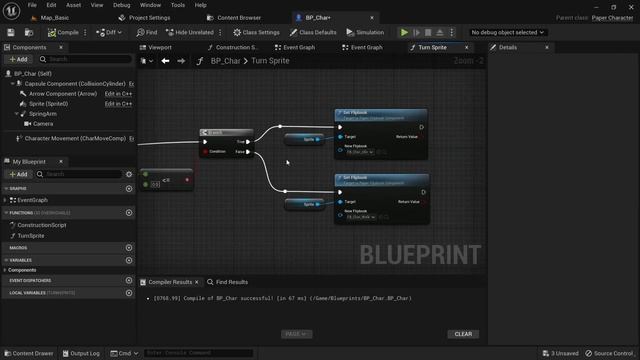The image size is (640, 360).
Task: Open the Debug menu
Action: tap(121, 5)
